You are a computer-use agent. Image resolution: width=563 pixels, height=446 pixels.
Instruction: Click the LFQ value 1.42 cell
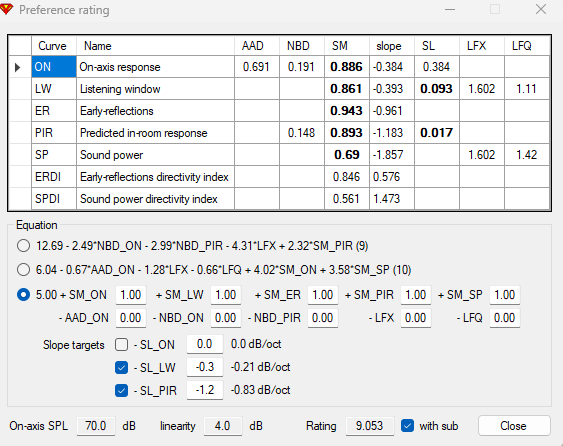click(527, 155)
